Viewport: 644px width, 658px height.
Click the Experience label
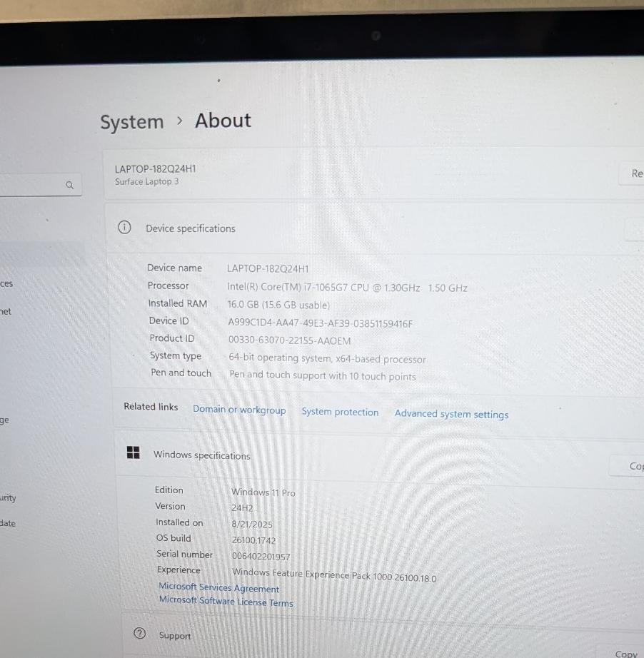(x=178, y=570)
